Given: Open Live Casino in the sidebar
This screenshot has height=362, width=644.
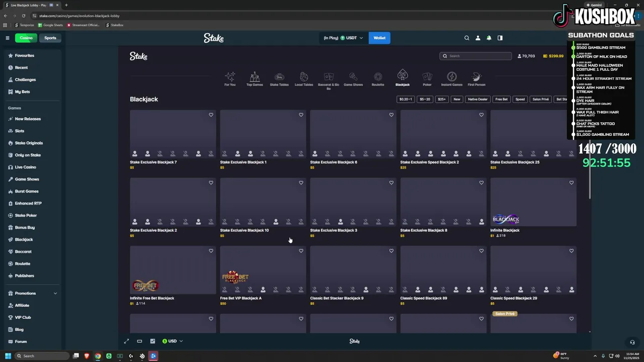Looking at the screenshot, I should coord(25,167).
